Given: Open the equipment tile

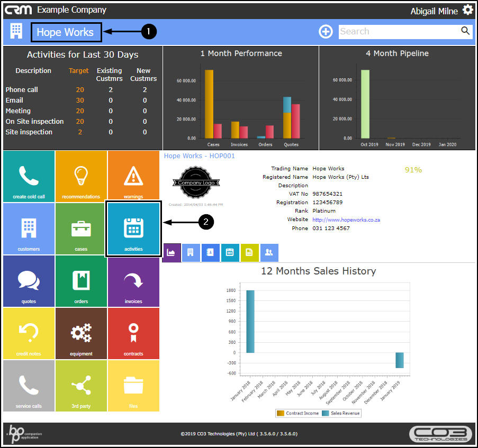Looking at the screenshot, I should 81,333.
